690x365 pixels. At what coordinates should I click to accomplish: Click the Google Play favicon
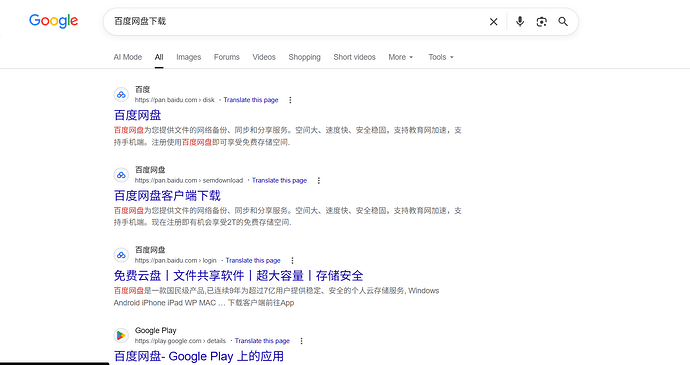click(x=121, y=336)
